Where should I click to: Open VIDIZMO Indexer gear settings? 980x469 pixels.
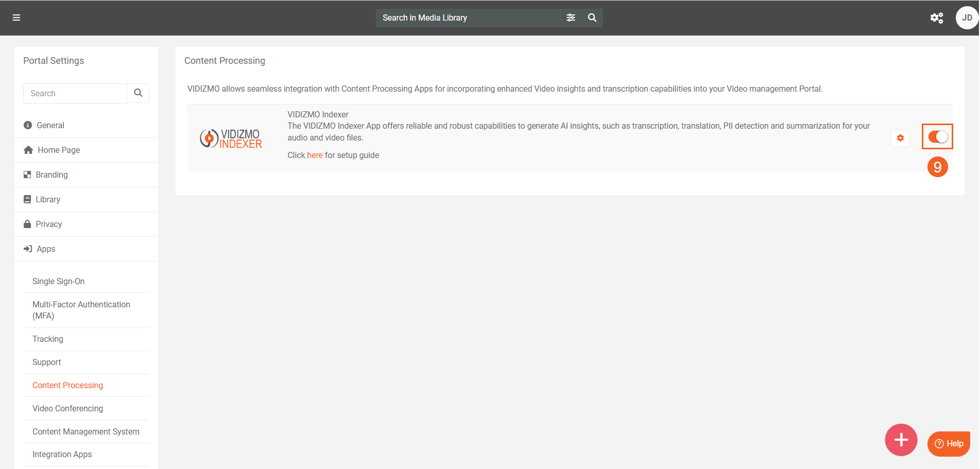pos(900,138)
